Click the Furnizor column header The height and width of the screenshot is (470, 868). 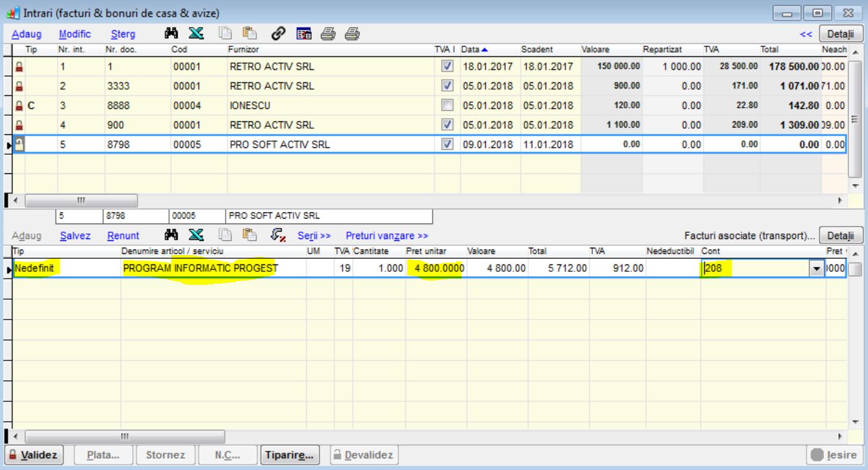330,48
